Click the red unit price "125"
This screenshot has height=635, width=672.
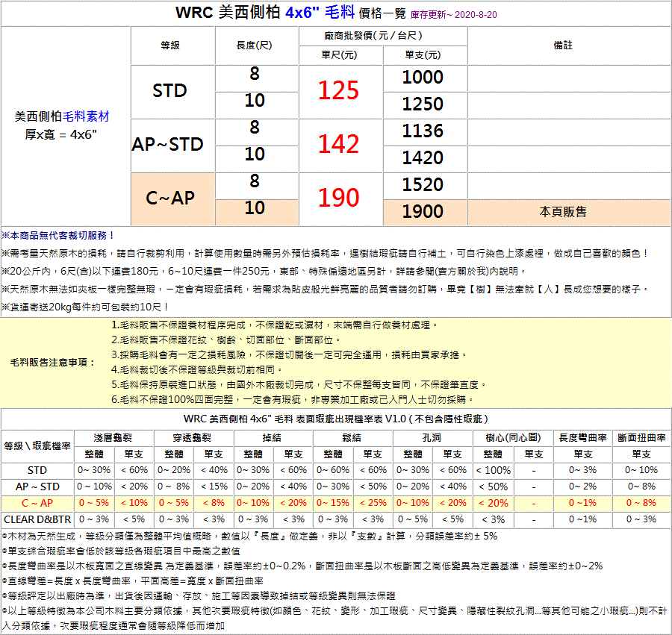tap(338, 91)
